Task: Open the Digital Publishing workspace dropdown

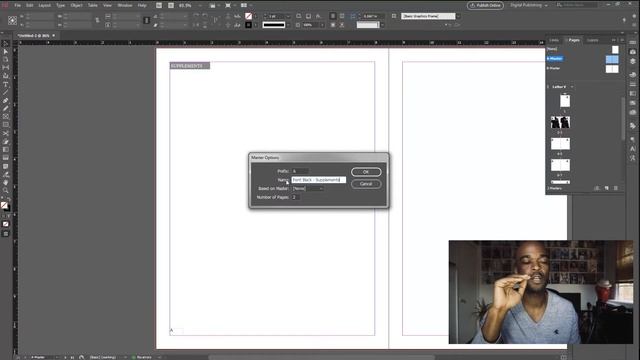Action: pyautogui.click(x=529, y=5)
